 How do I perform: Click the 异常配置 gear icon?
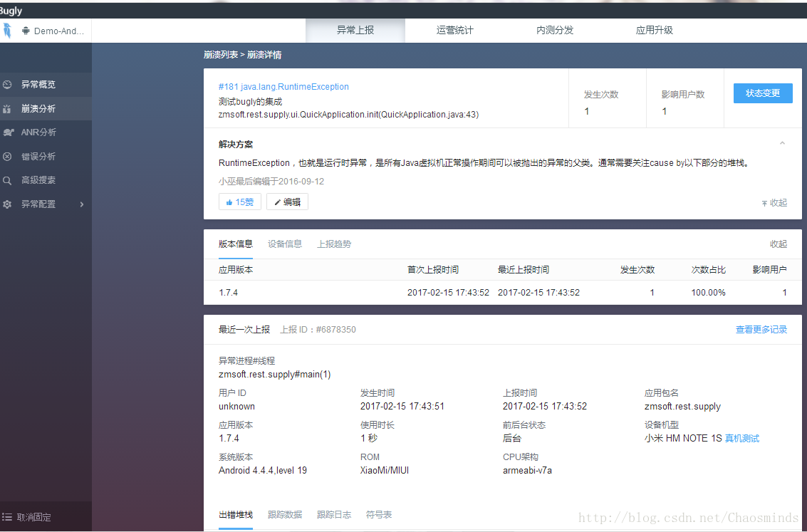pos(7,204)
